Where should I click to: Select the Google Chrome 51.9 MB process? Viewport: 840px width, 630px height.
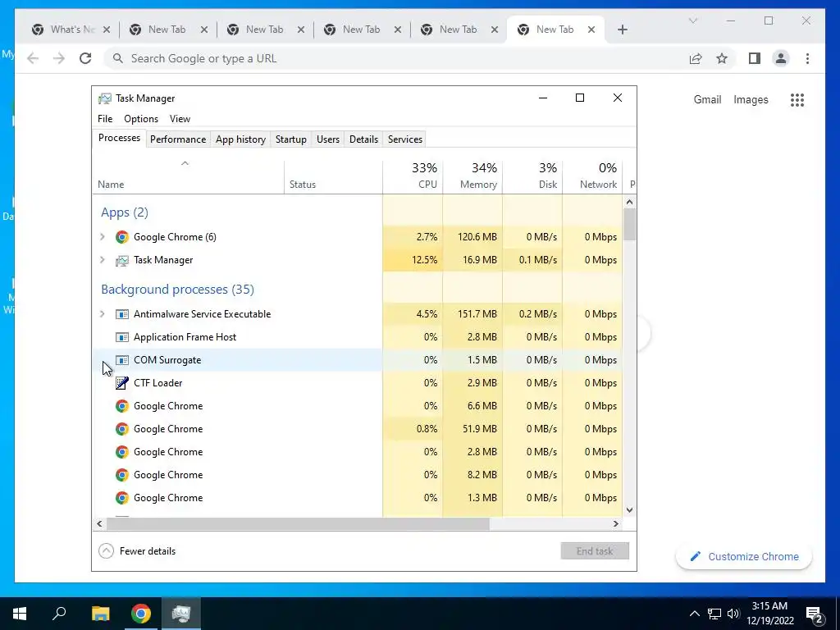(358, 429)
